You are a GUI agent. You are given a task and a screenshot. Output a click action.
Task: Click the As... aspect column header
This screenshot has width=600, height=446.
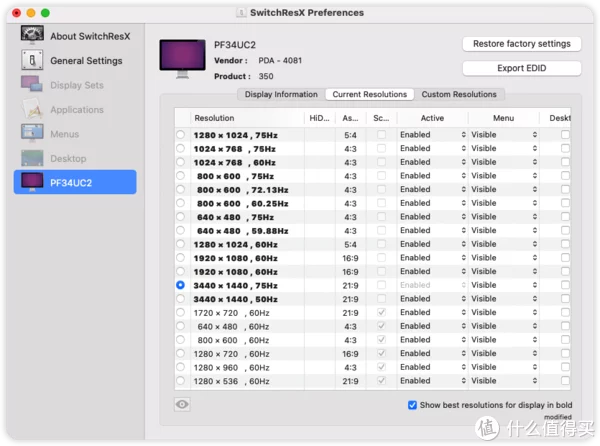351,118
